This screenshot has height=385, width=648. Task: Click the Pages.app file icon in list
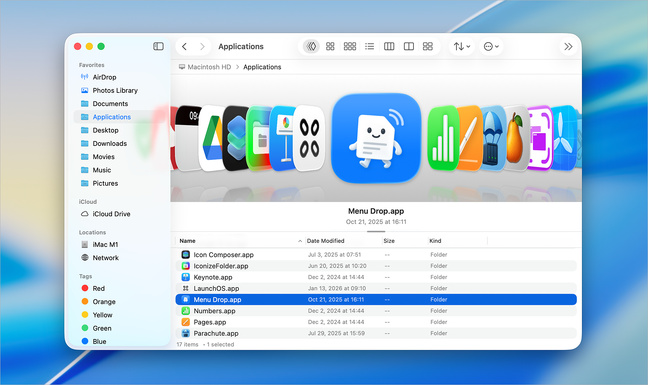pyautogui.click(x=186, y=322)
